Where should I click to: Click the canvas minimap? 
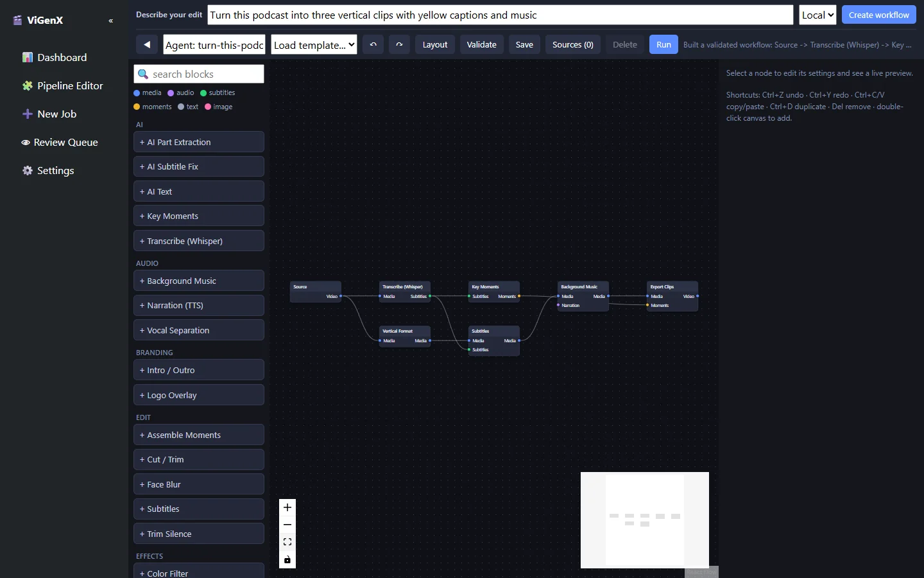[x=645, y=520]
